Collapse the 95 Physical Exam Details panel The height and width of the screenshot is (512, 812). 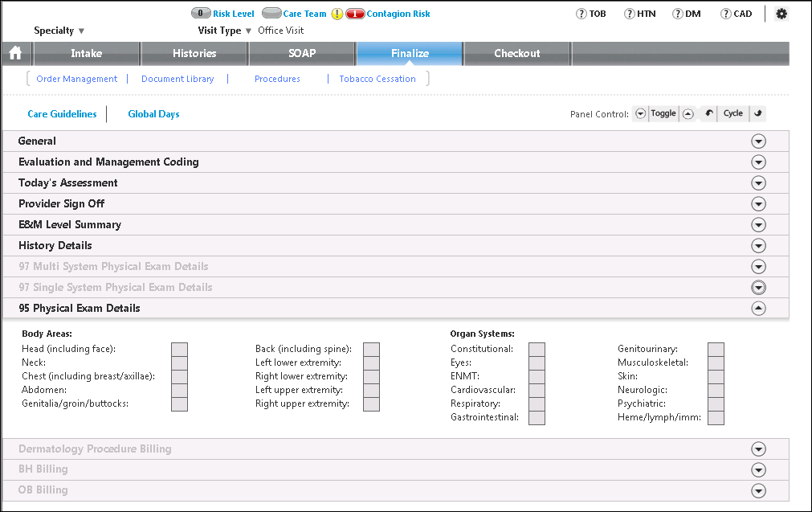click(759, 309)
